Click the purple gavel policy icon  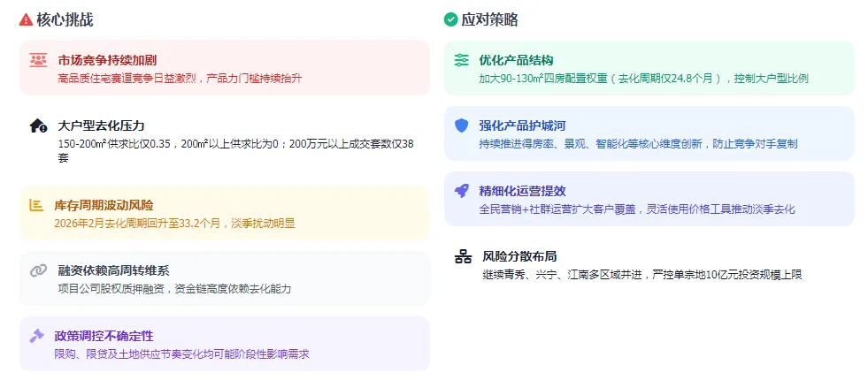coord(36,336)
